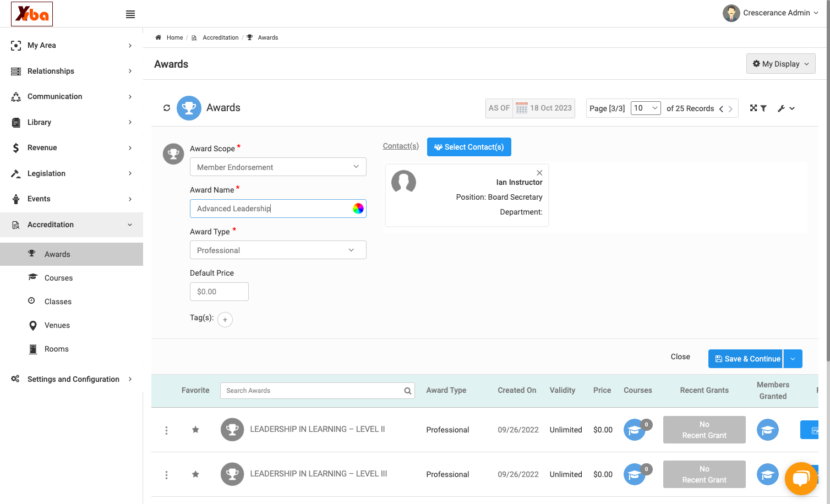Favorite Leadership in Learning Level III
The height and width of the screenshot is (504, 830).
pos(195,474)
